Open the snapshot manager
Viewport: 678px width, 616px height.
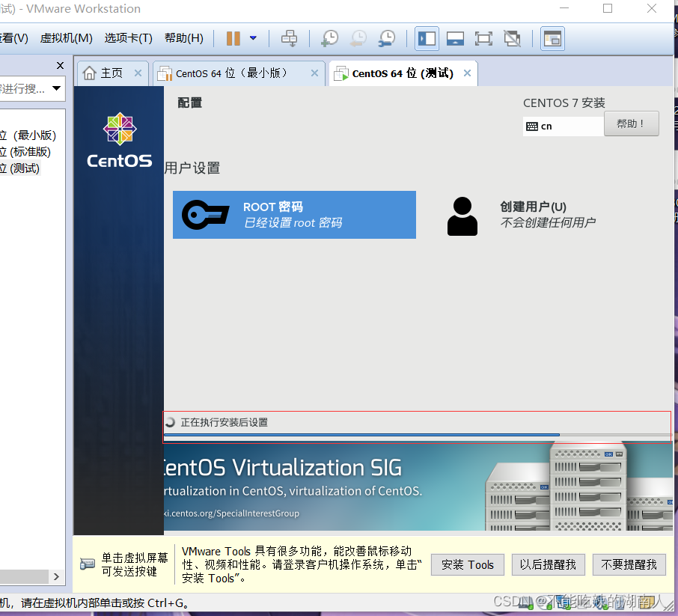[x=387, y=38]
